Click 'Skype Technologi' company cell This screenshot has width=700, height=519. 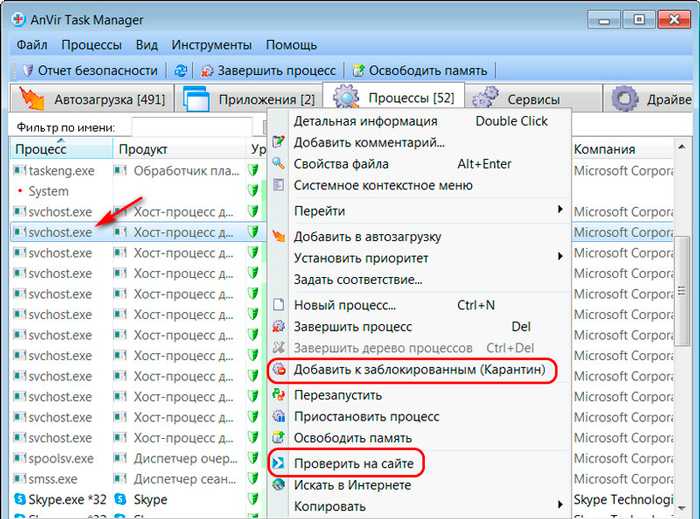(624, 499)
